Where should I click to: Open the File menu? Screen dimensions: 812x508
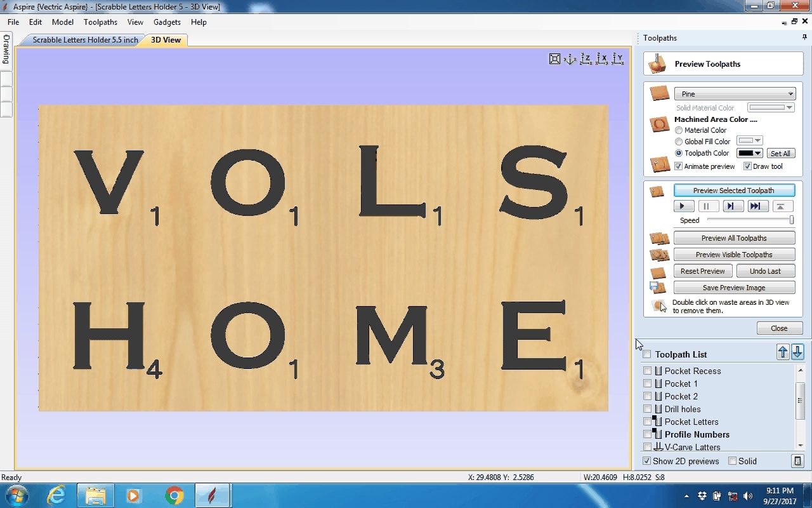point(13,22)
